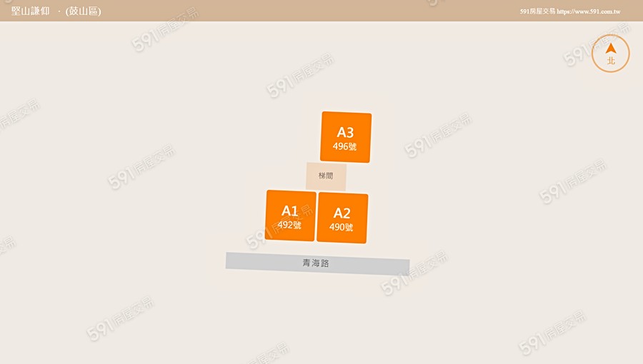The image size is (643, 364).
Task: Click the A3 heading text
Action: 345,132
